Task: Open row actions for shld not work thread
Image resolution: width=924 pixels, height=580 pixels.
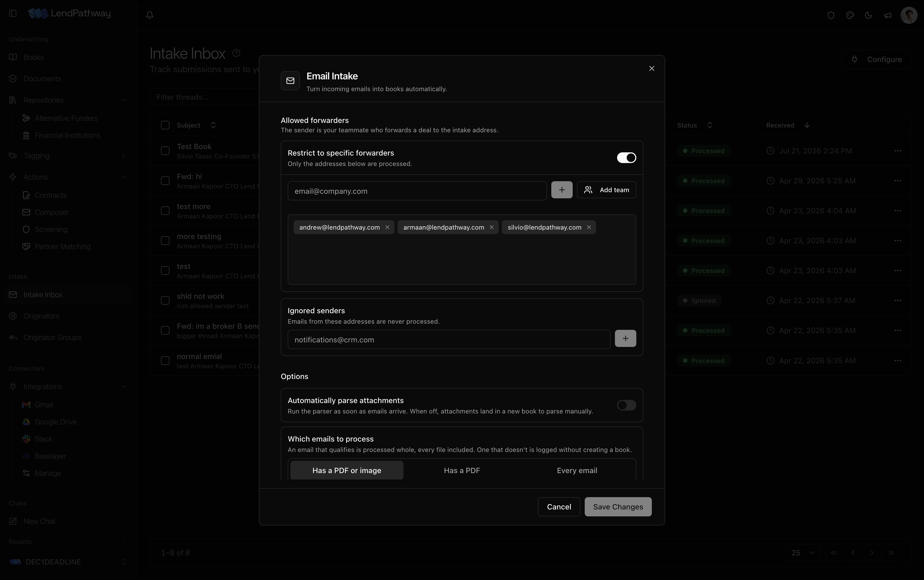Action: tap(898, 300)
